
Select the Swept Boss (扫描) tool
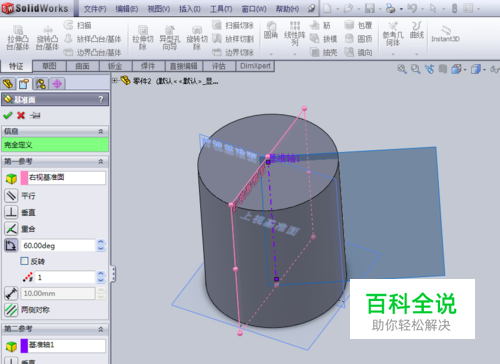click(78, 25)
